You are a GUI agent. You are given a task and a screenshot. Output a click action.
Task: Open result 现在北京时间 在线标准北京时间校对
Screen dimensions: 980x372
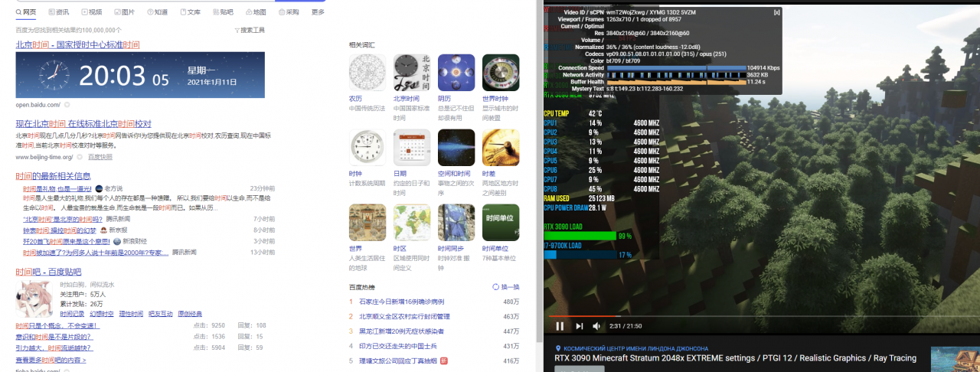coord(83,123)
